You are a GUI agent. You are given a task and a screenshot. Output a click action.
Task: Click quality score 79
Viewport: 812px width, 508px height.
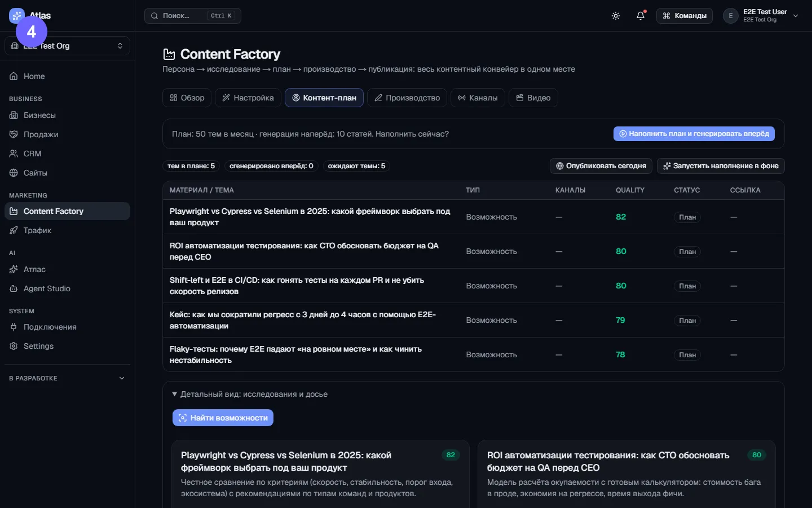[x=620, y=320]
